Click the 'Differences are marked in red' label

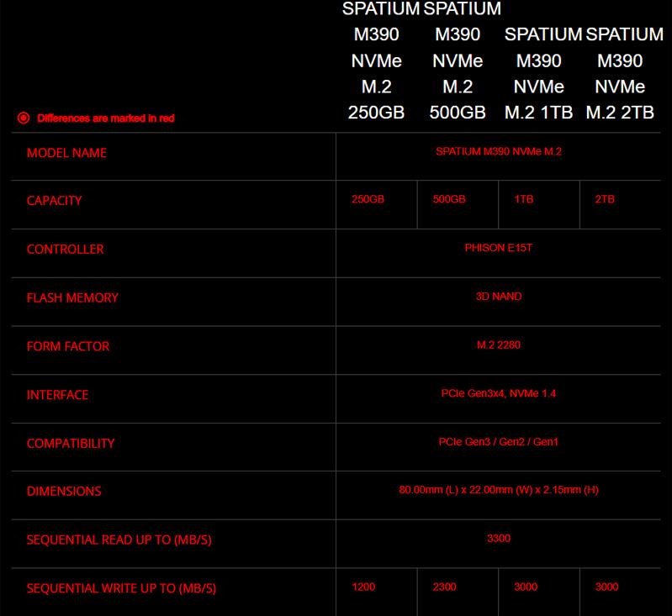coord(105,118)
